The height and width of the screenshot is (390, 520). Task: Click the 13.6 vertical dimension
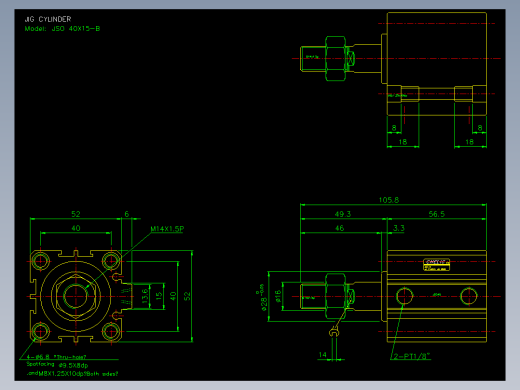tap(145, 296)
